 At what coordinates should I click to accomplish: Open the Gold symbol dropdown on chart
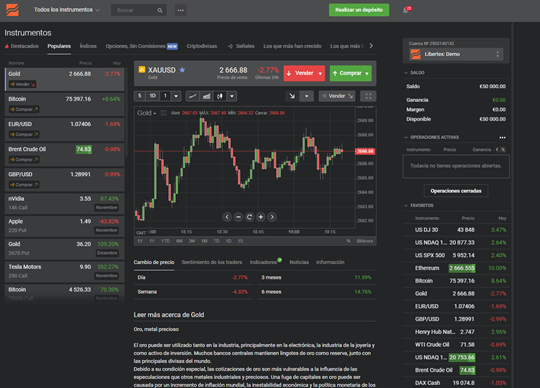pyautogui.click(x=147, y=113)
